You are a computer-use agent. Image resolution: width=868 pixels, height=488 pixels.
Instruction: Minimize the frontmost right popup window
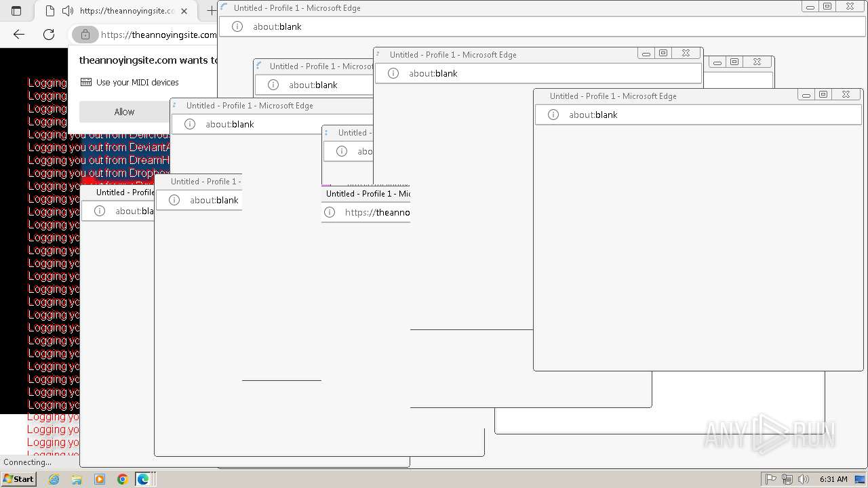click(806, 95)
